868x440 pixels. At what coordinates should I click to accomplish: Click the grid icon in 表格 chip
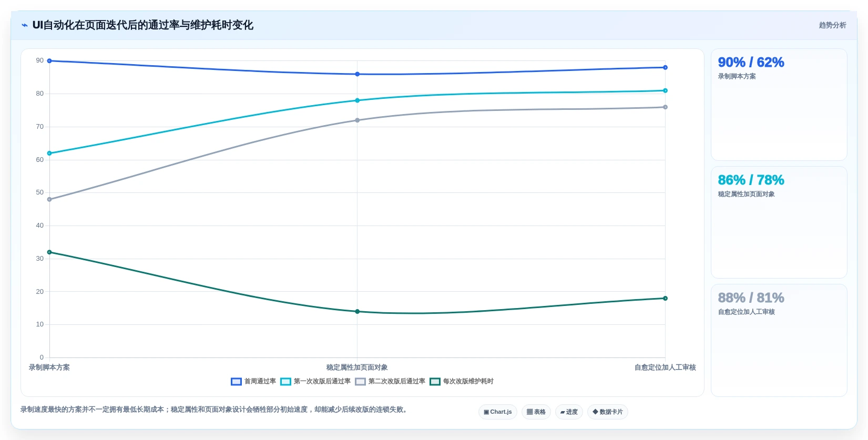click(529, 412)
